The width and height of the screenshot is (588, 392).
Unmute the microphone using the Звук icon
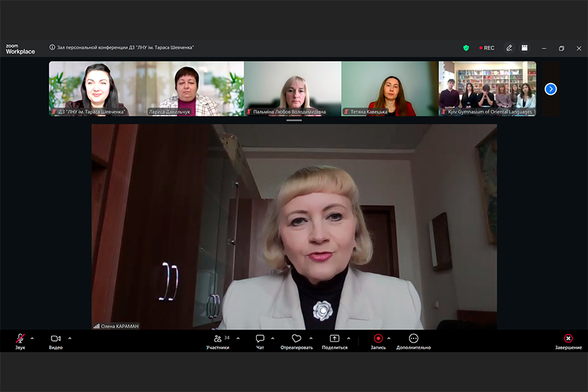tap(20, 338)
